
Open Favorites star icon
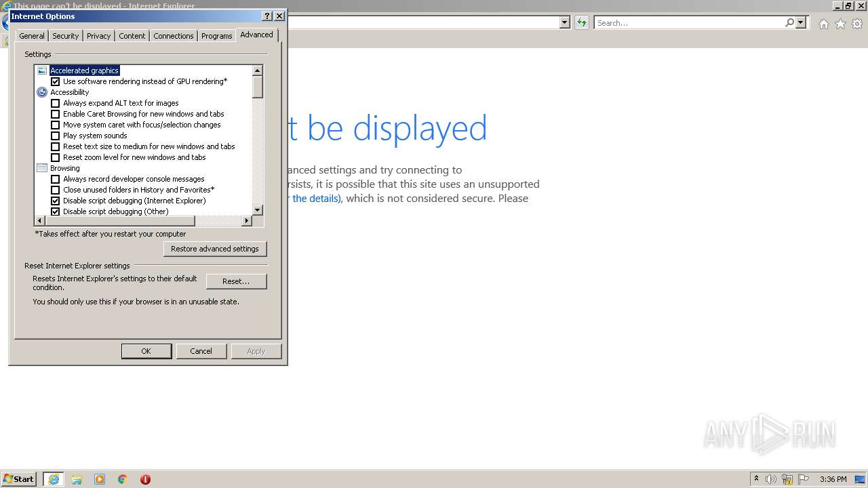coord(840,24)
